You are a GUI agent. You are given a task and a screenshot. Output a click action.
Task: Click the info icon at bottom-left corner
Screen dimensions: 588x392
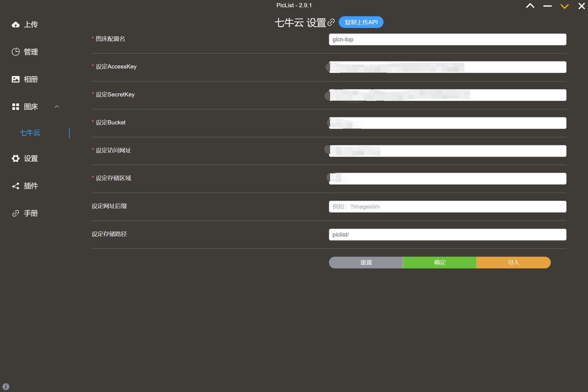pyautogui.click(x=6, y=386)
